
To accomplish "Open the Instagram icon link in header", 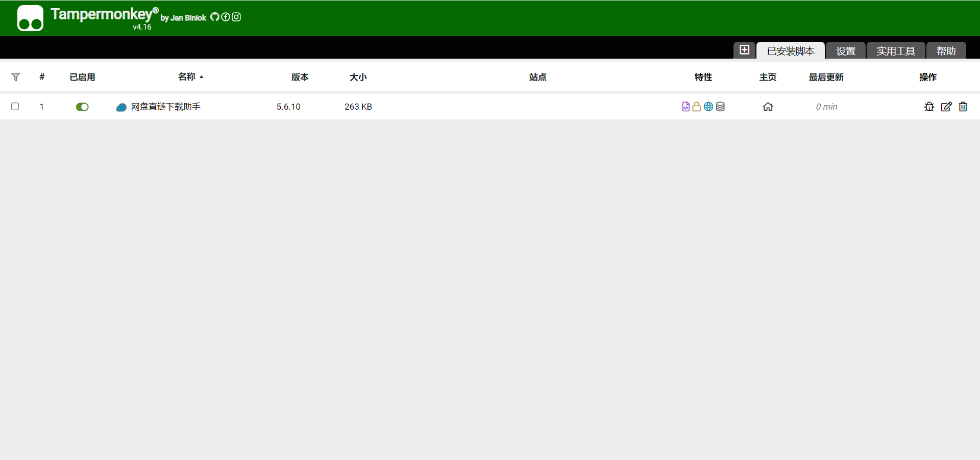I will (236, 17).
